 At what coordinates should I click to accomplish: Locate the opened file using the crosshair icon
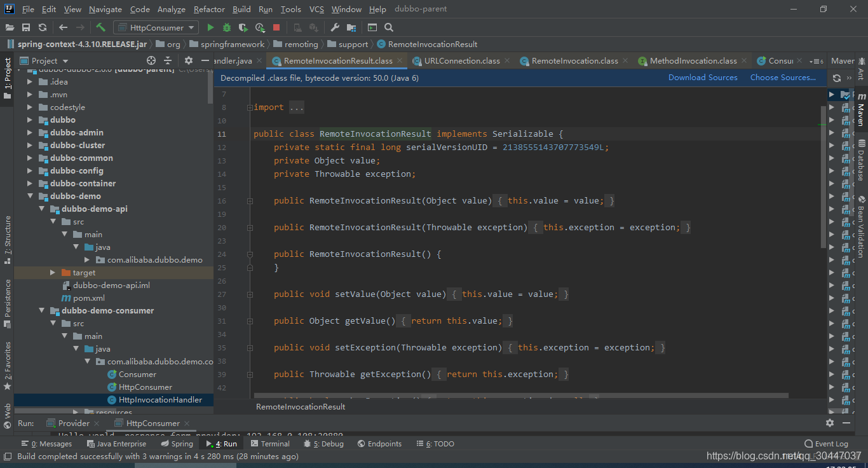(151, 60)
